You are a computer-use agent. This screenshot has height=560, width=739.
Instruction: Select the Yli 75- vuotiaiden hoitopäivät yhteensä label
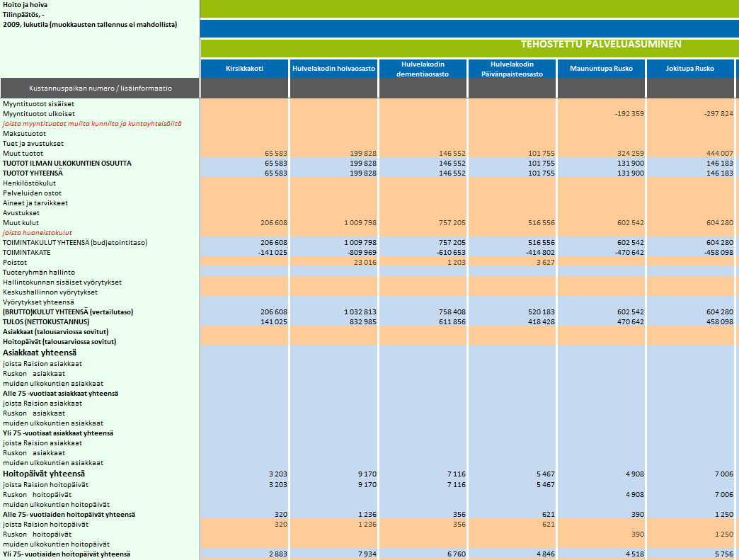[67, 554]
